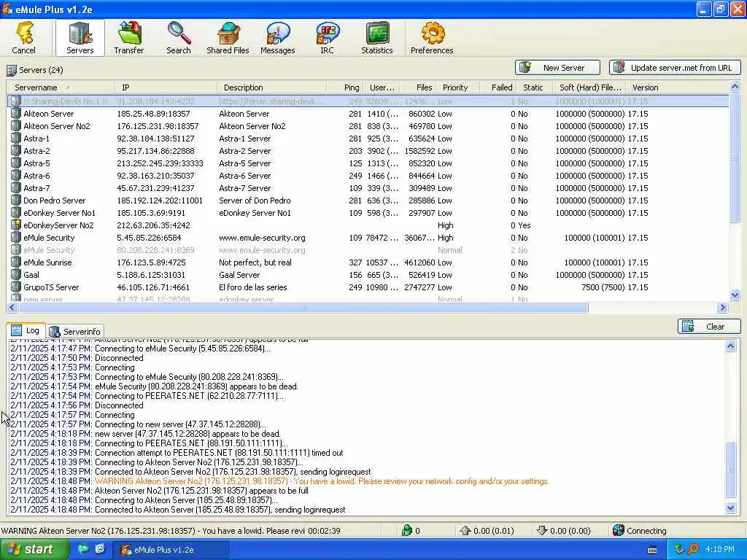Sort by Description column header
747x560 pixels.
pyautogui.click(x=271, y=87)
